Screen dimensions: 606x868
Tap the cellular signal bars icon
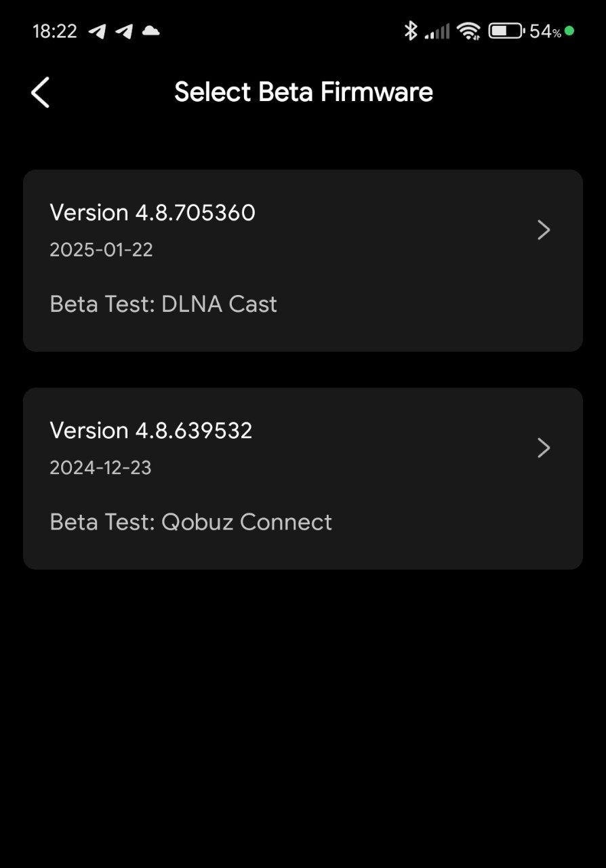pyautogui.click(x=437, y=31)
